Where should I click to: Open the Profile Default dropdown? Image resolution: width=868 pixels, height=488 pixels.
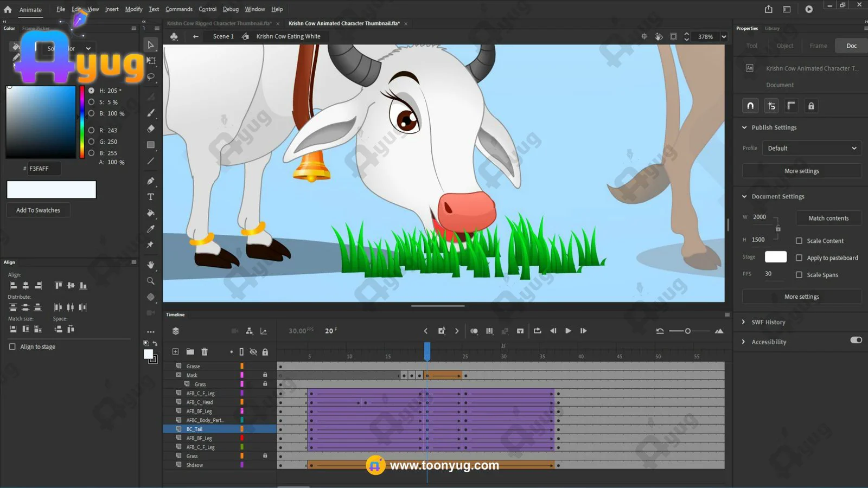pos(812,148)
